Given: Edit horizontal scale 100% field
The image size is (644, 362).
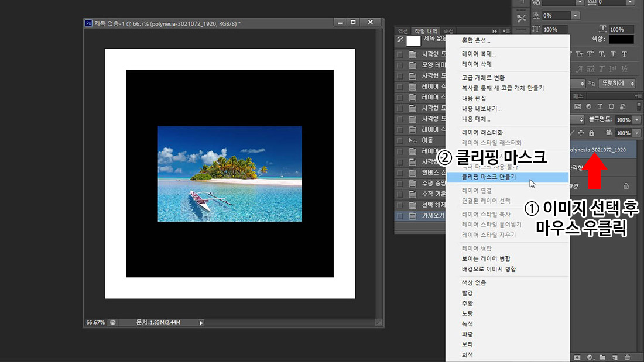Looking at the screenshot, I should [621, 30].
